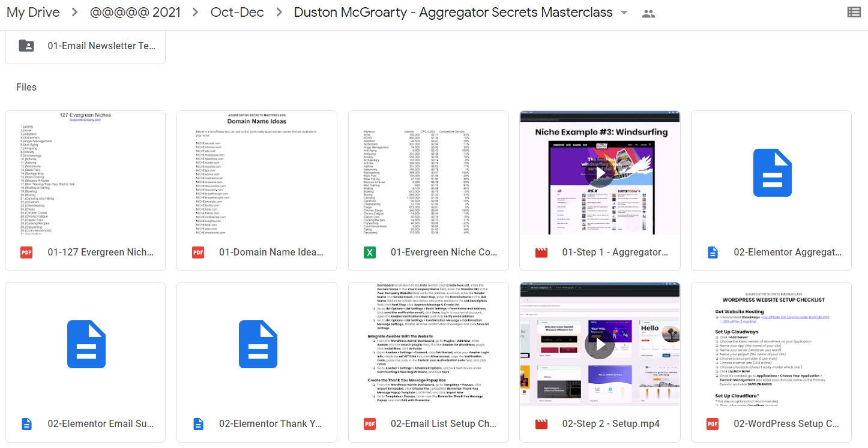This screenshot has height=448, width=868.
Task: Select file name 01-127 Evergreen Nich...
Action: [102, 252]
